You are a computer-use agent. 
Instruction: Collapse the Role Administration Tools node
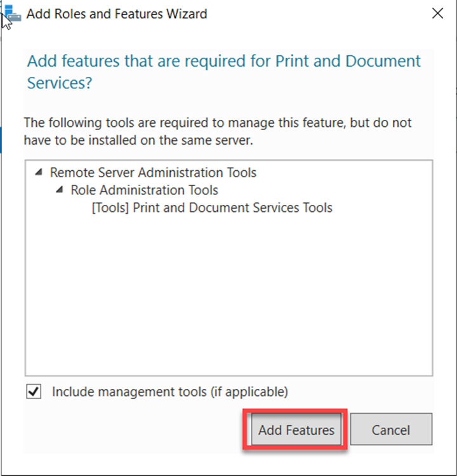pyautogui.click(x=60, y=190)
